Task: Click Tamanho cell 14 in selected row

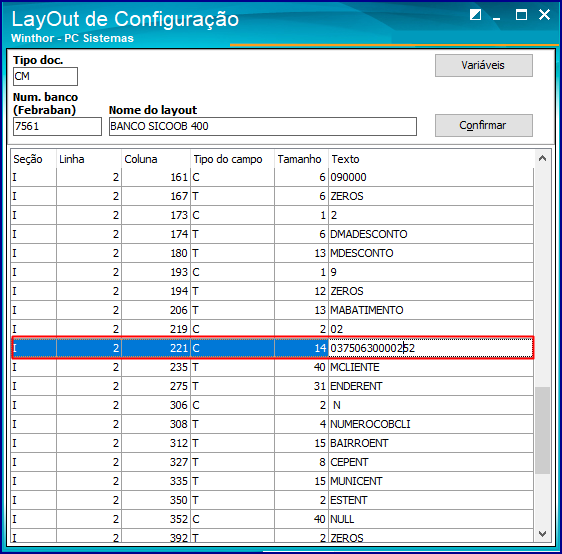Action: pos(301,348)
